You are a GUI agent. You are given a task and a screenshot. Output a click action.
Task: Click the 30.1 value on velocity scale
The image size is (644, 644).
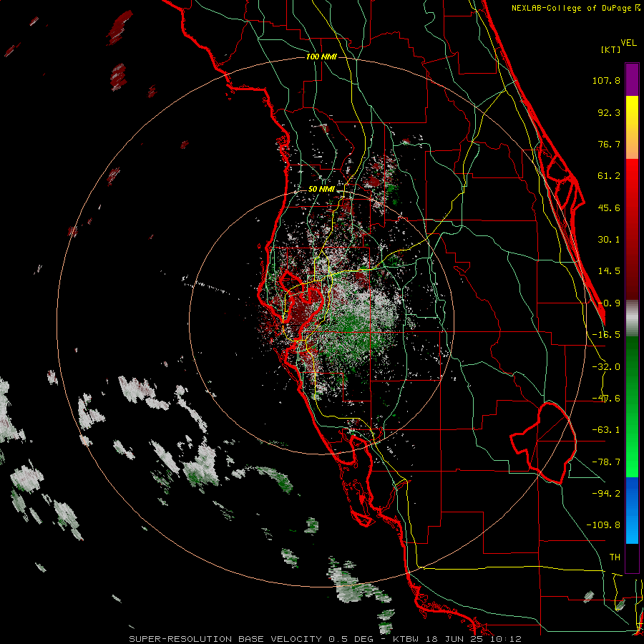[609, 240]
